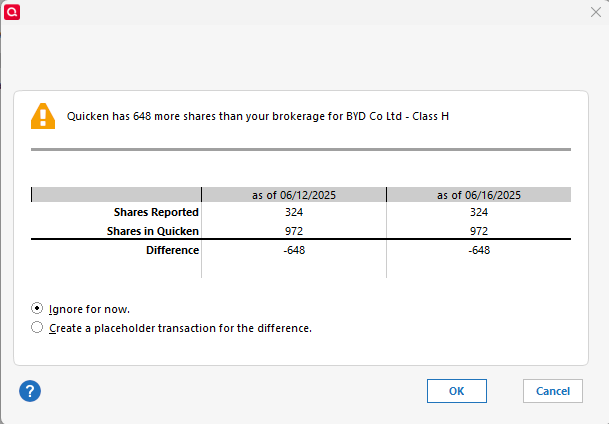This screenshot has height=424, width=609.
Task: Click the 972 value under 06/12/2025
Action: [x=294, y=231]
